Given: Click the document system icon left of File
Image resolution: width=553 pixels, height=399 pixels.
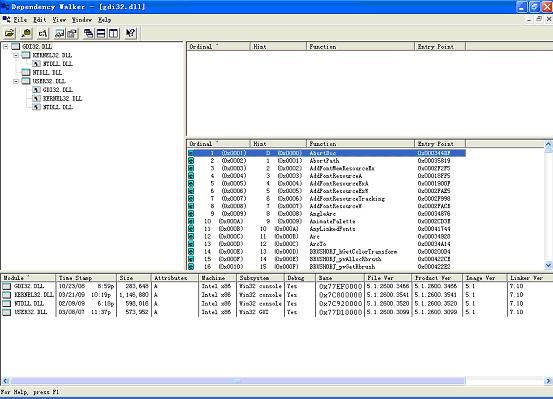Looking at the screenshot, I should [6, 19].
